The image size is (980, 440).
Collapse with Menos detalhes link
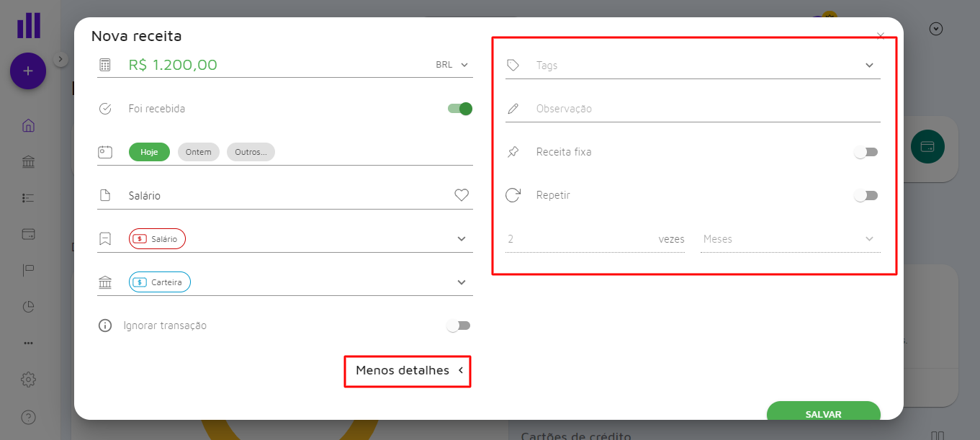(x=408, y=371)
